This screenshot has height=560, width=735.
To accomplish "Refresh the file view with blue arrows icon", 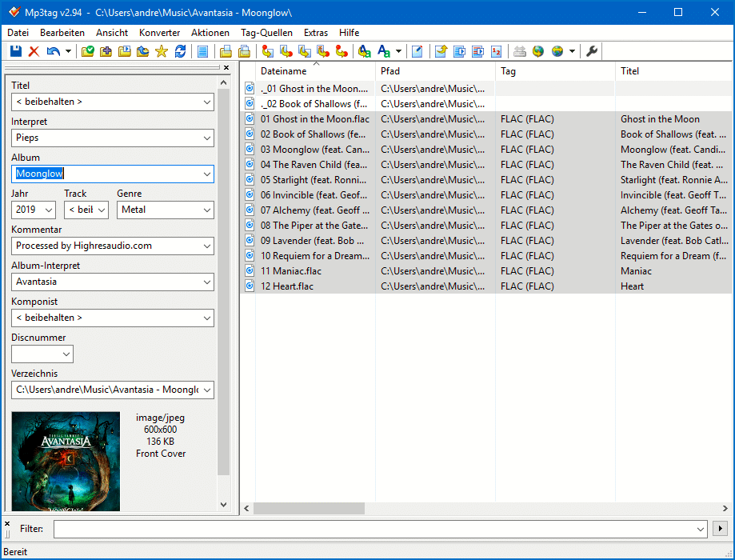I will 180,51.
